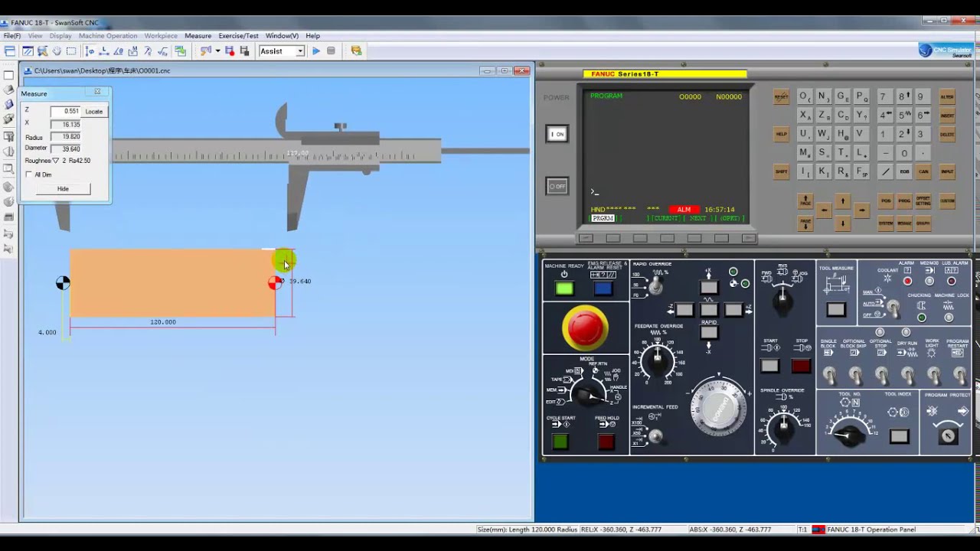This screenshot has height=551, width=980.
Task: Open the Help menu
Action: pyautogui.click(x=313, y=36)
